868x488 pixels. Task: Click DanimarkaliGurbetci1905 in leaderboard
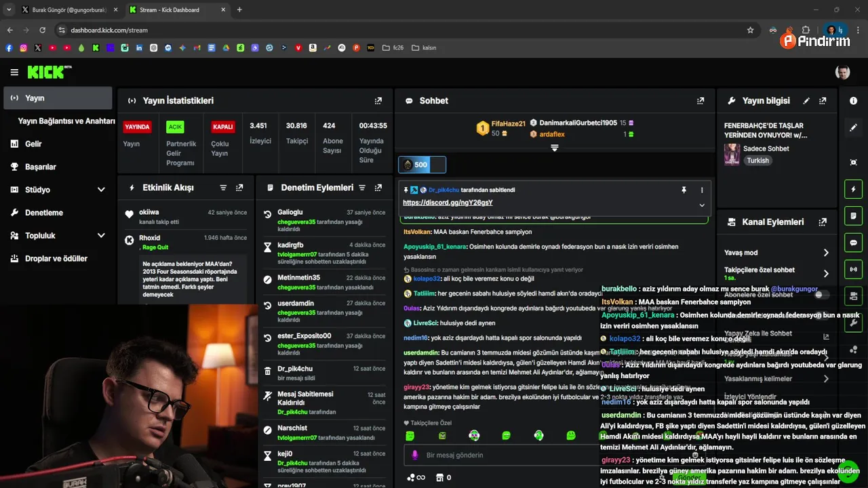click(578, 123)
